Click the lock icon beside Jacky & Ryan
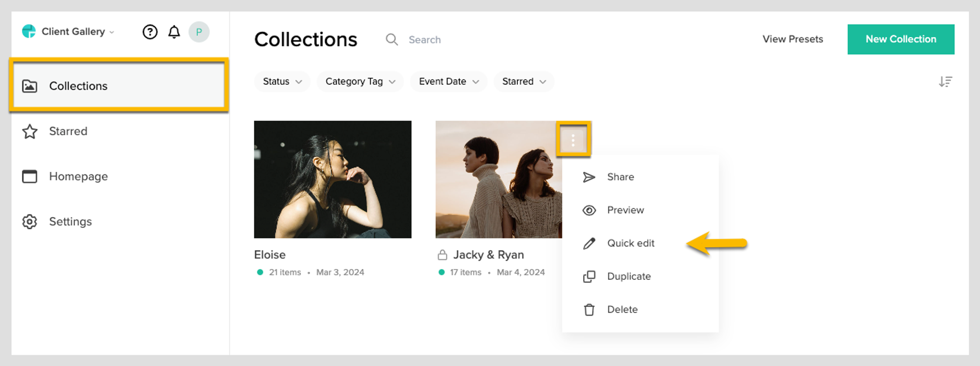The image size is (980, 366). click(442, 255)
